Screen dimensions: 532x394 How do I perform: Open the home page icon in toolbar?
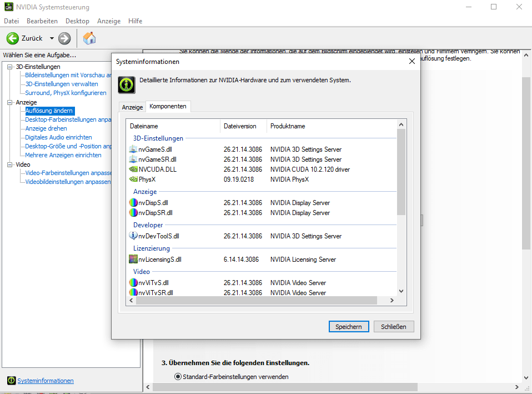pos(89,38)
